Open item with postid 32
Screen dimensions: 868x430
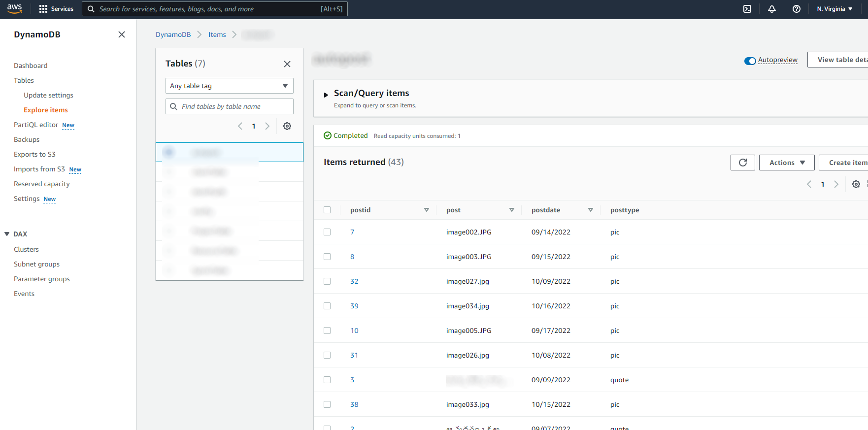[354, 281]
